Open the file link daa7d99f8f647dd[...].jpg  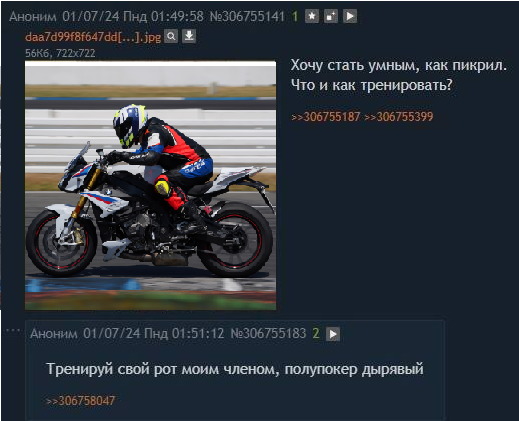pyautogui.click(x=93, y=37)
